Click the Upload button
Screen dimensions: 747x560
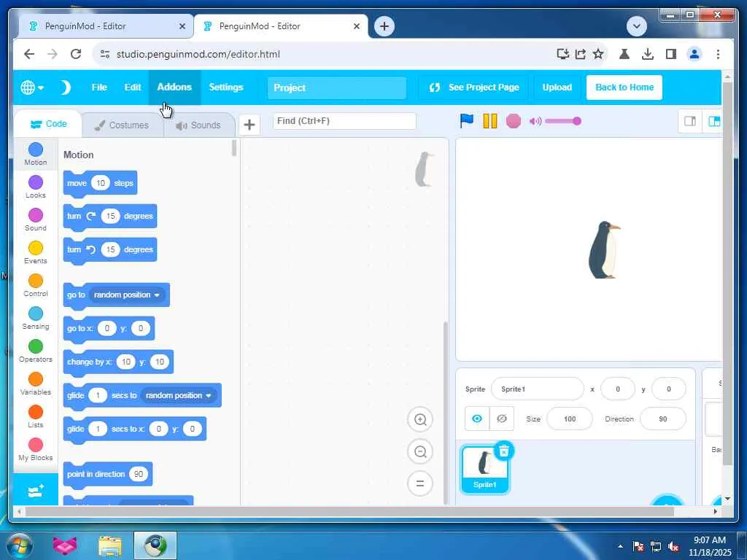coord(557,87)
